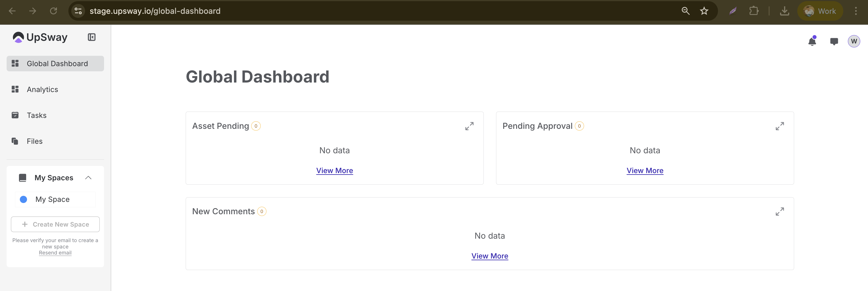Bookmark this page with the star icon

coord(704,11)
